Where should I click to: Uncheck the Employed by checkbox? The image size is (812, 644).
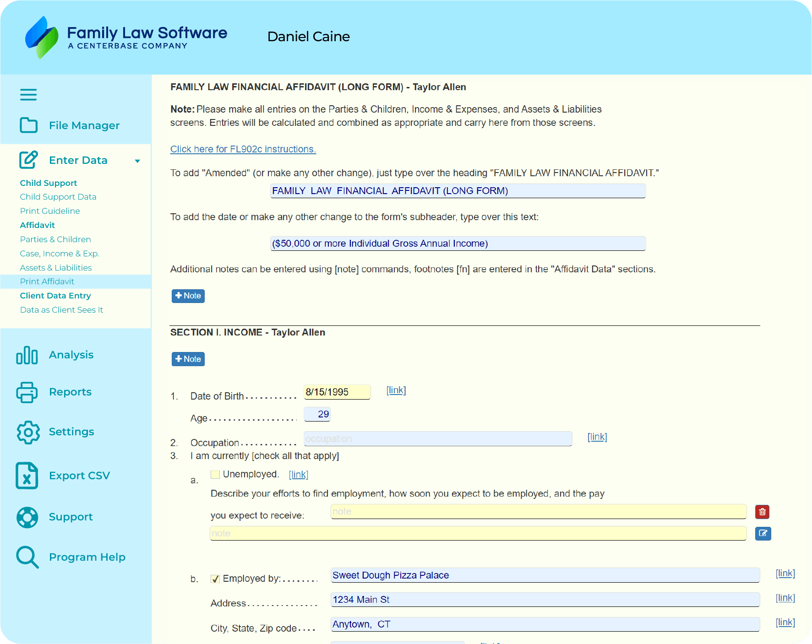pyautogui.click(x=215, y=579)
